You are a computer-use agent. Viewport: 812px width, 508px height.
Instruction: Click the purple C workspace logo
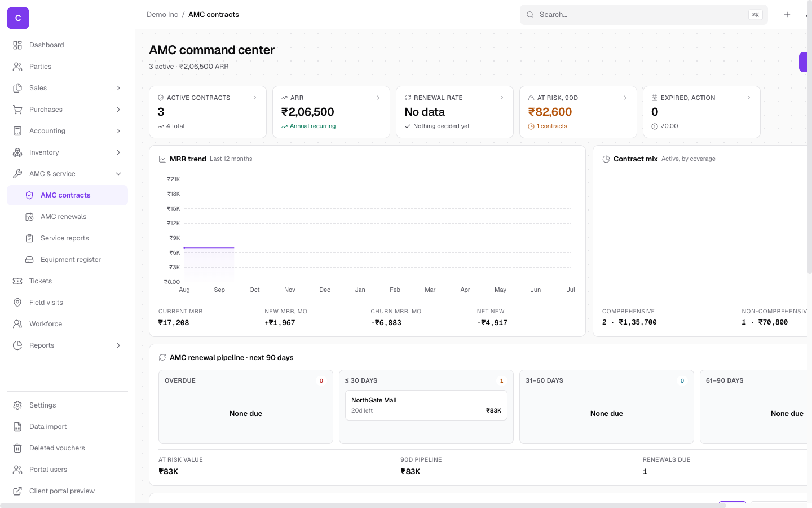[18, 18]
